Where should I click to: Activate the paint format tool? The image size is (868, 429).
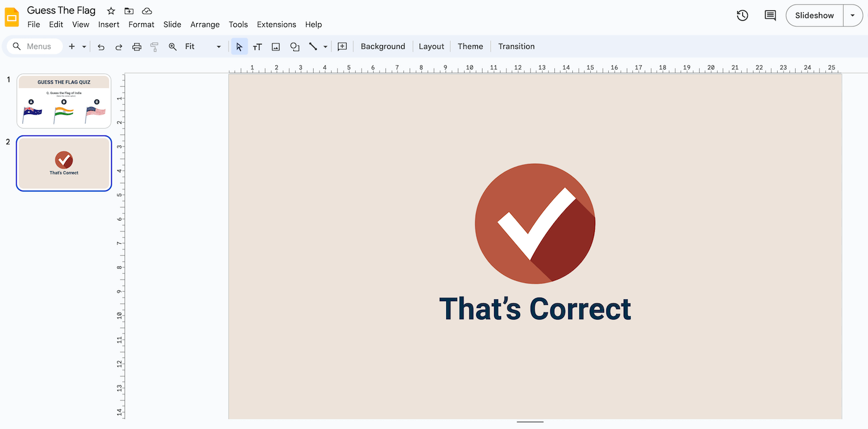(x=155, y=47)
